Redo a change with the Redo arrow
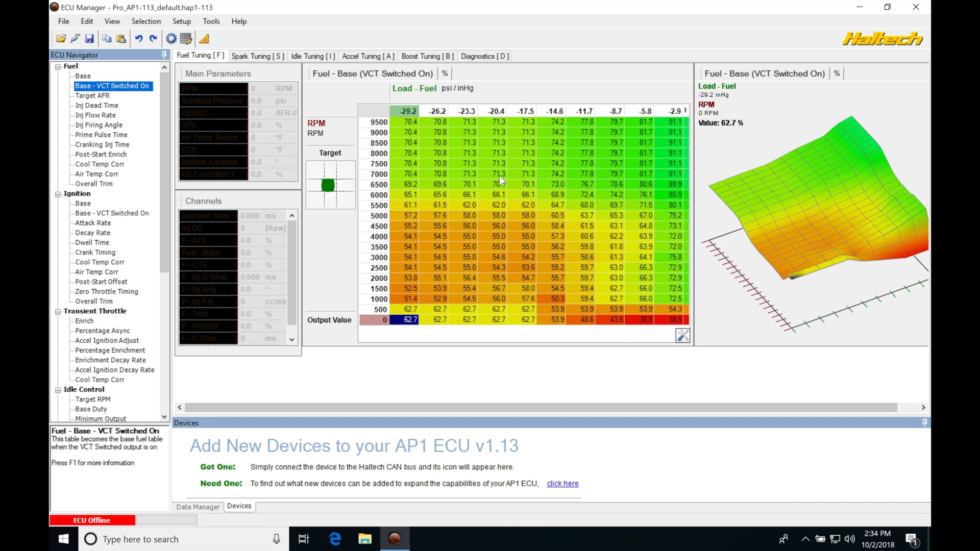 tap(153, 38)
